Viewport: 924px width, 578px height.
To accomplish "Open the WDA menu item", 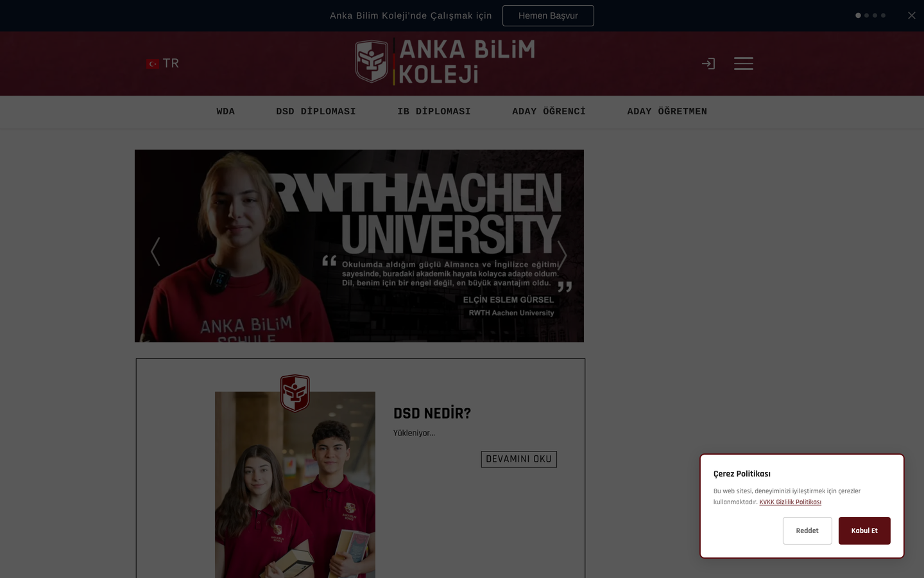I will click(226, 112).
